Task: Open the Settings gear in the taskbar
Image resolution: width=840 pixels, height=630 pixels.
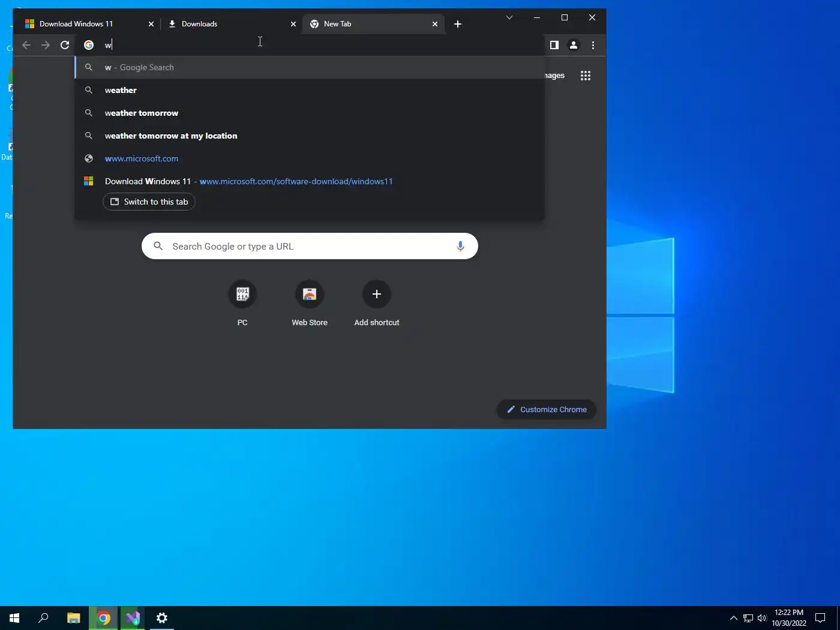Action: coord(162,618)
